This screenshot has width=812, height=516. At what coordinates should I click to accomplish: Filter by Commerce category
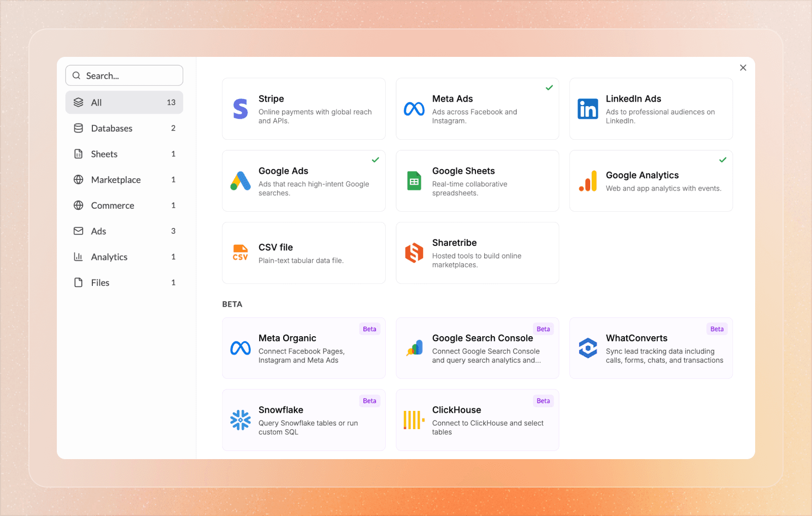[x=124, y=205]
